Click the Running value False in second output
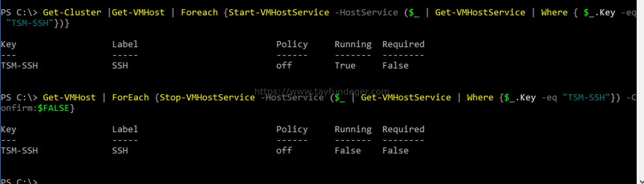Screen dimensions: 644x184 348,150
